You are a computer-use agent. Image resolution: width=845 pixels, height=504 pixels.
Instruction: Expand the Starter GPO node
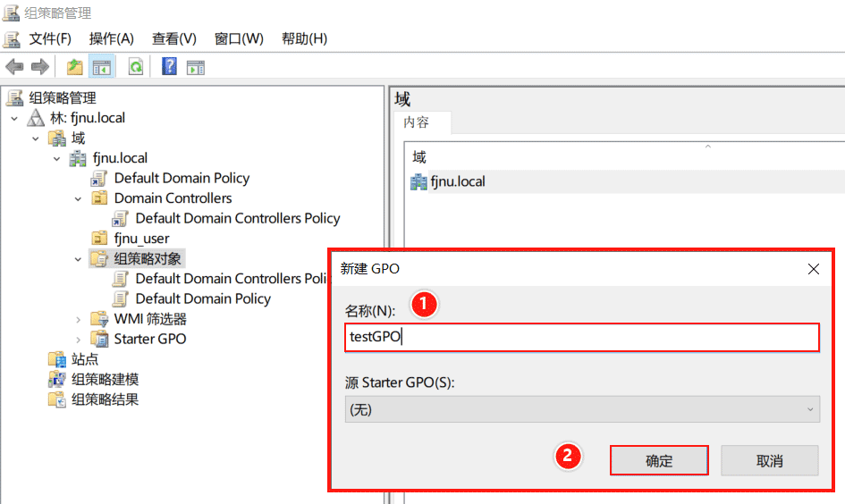[78, 340]
